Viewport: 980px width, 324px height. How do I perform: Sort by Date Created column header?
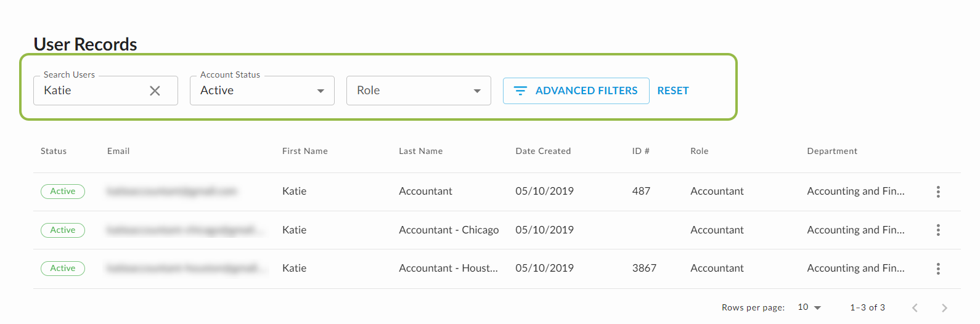click(543, 151)
